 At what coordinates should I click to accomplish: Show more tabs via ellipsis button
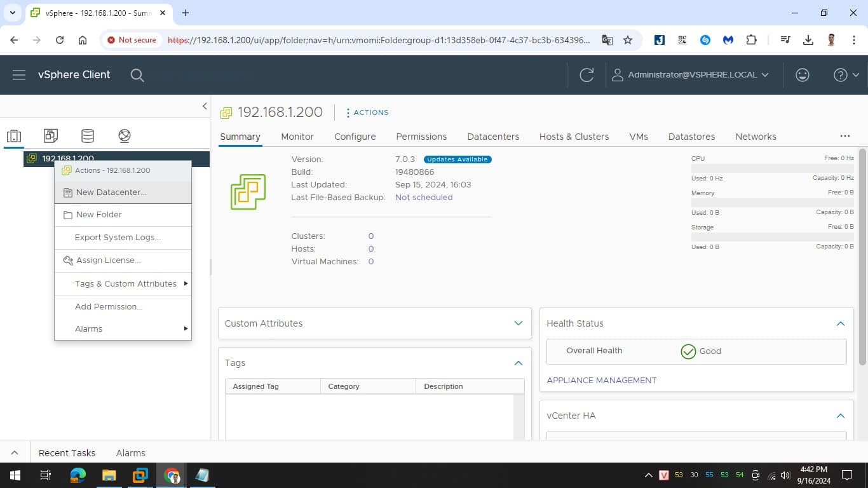(x=844, y=136)
